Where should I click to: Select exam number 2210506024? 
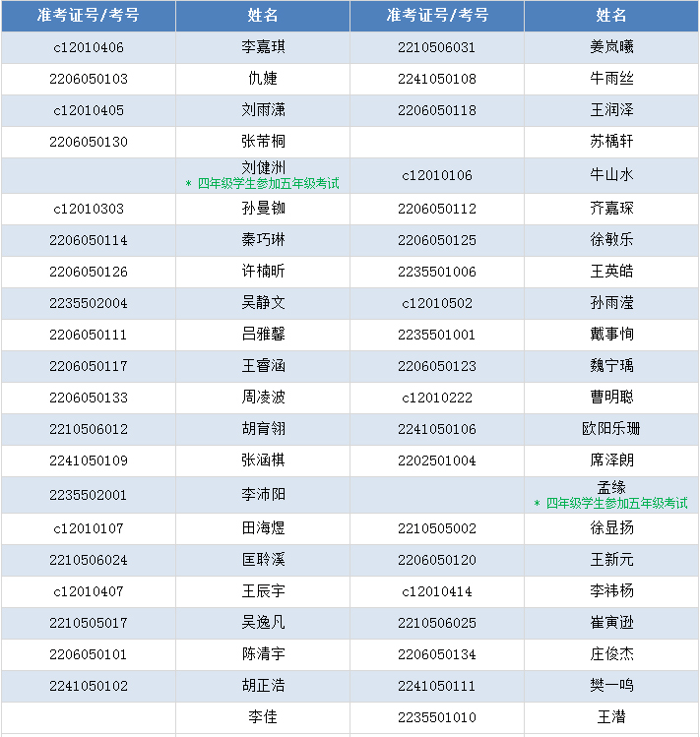click(x=89, y=560)
